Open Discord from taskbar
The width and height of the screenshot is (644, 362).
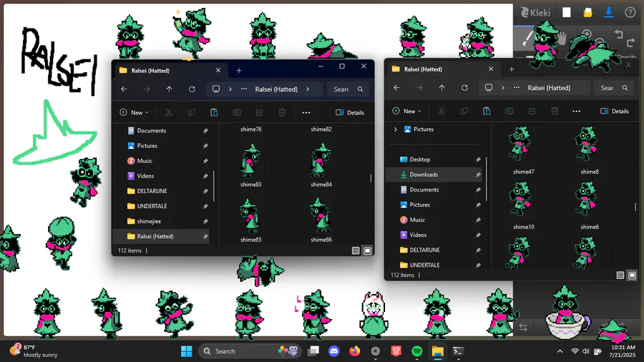pos(334,351)
